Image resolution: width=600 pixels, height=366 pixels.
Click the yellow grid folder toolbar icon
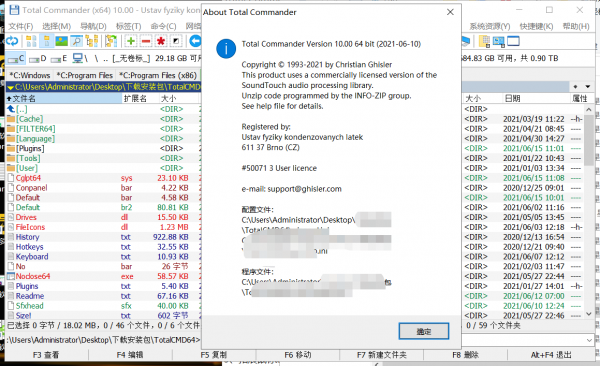[484, 41]
